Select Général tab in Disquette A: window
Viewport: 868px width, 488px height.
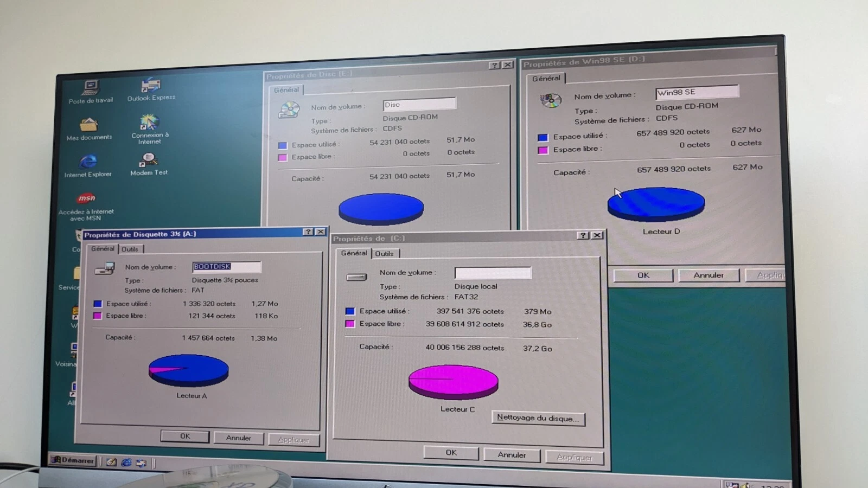click(103, 248)
